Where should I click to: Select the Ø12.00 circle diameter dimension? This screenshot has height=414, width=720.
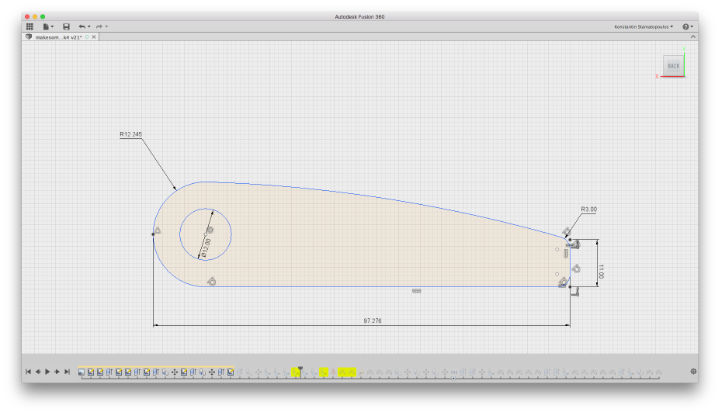click(206, 248)
